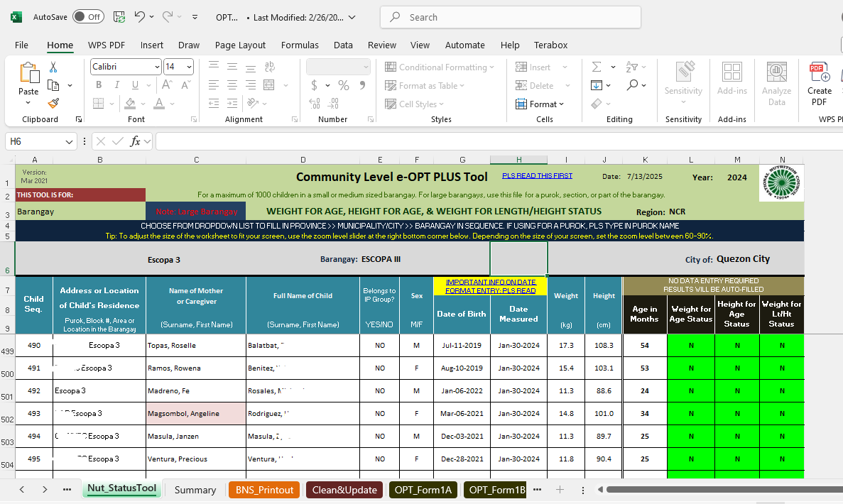
Task: Click Increase Font Size icon
Action: click(x=167, y=85)
